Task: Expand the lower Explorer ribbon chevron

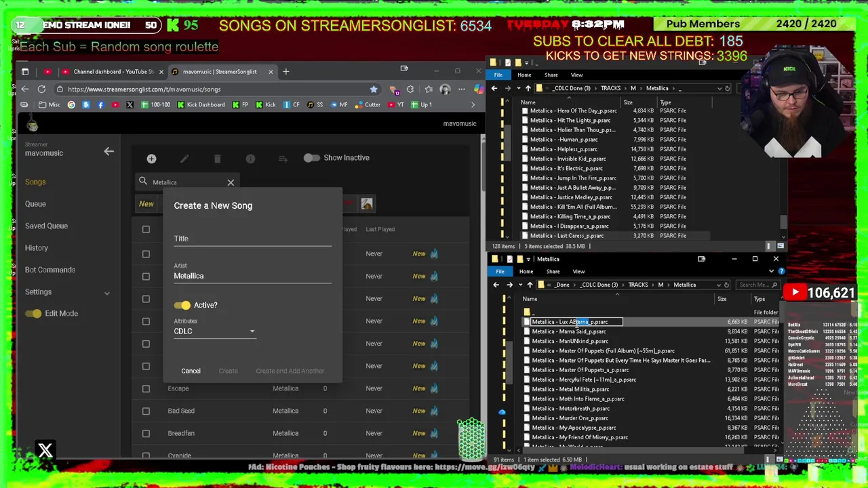Action: pos(772,271)
